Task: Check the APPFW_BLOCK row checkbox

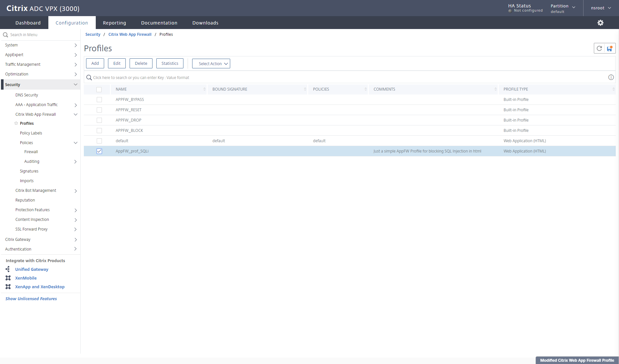Action: [99, 131]
